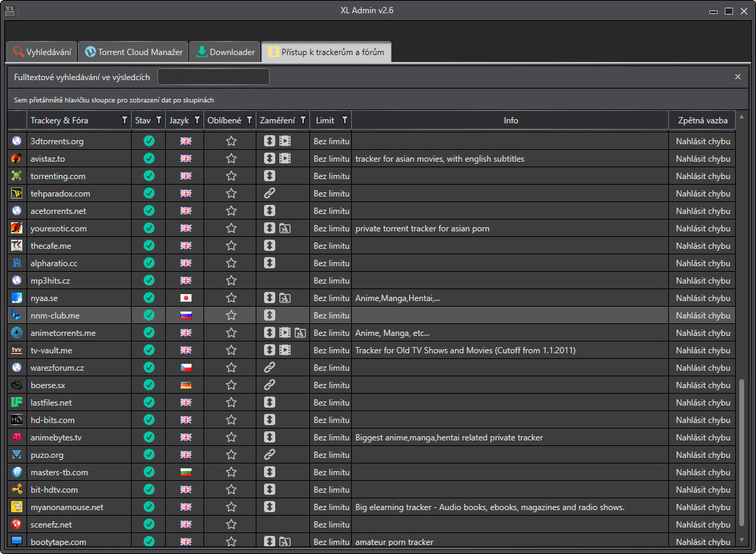Click Nahlásit chybu for 3dtorrents.org
This screenshot has height=554, width=756.
(702, 141)
